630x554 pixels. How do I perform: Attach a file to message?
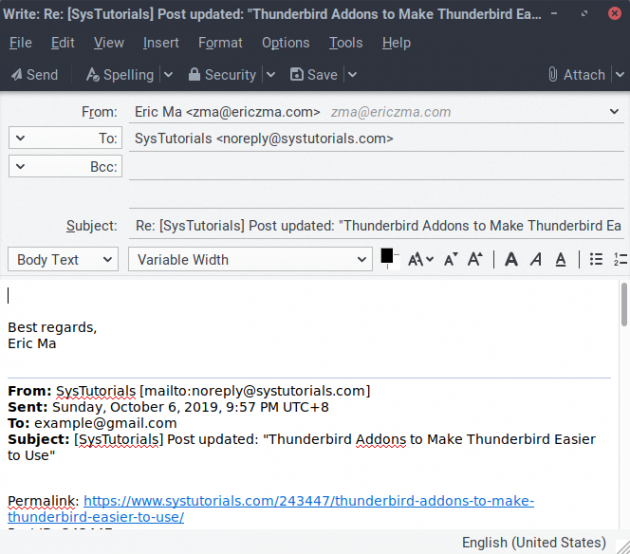coord(577,75)
